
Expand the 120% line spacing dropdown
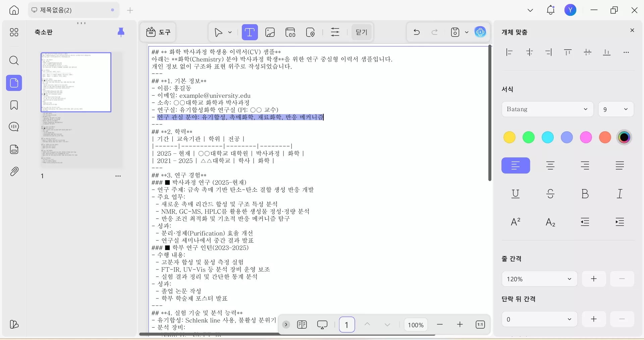click(x=539, y=279)
